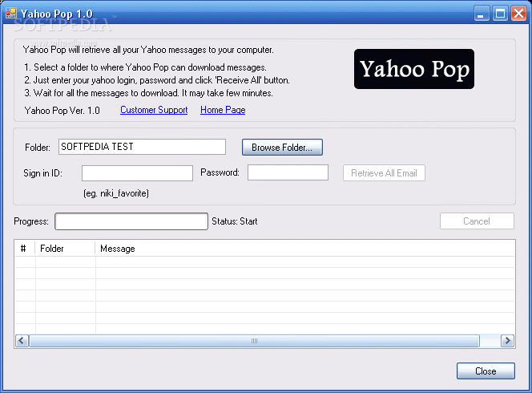Click the horizontal scrollbar thumb

(x=254, y=340)
